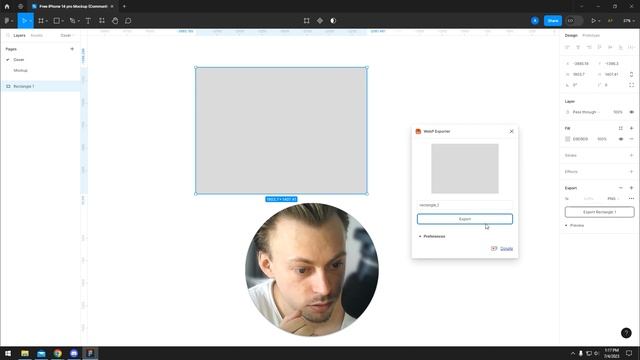Add an export setting with plus icon
The height and width of the screenshot is (360, 640).
pyautogui.click(x=631, y=188)
